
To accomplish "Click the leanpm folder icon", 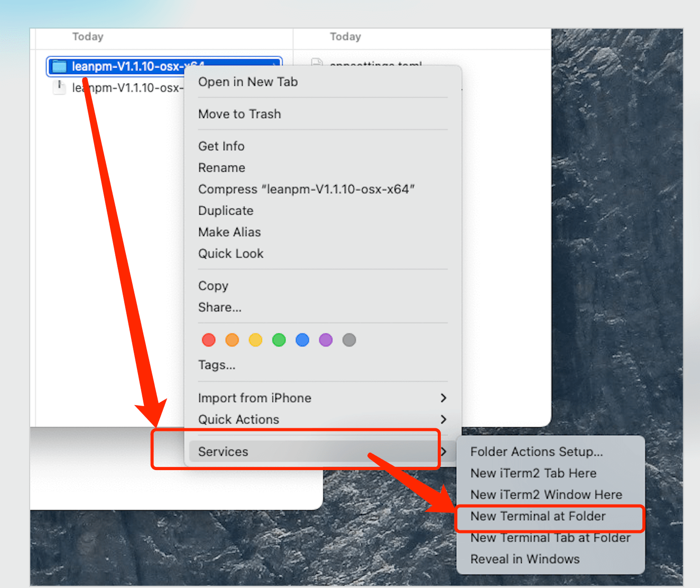I will click(x=59, y=67).
